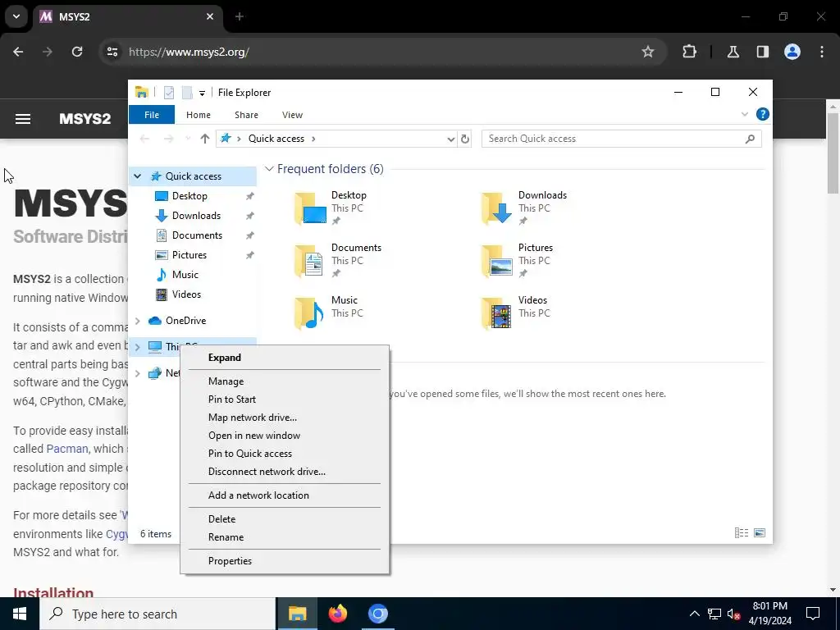Reload the MSYS2 page in Chrome
Viewport: 840px width, 630px height.
77,52
